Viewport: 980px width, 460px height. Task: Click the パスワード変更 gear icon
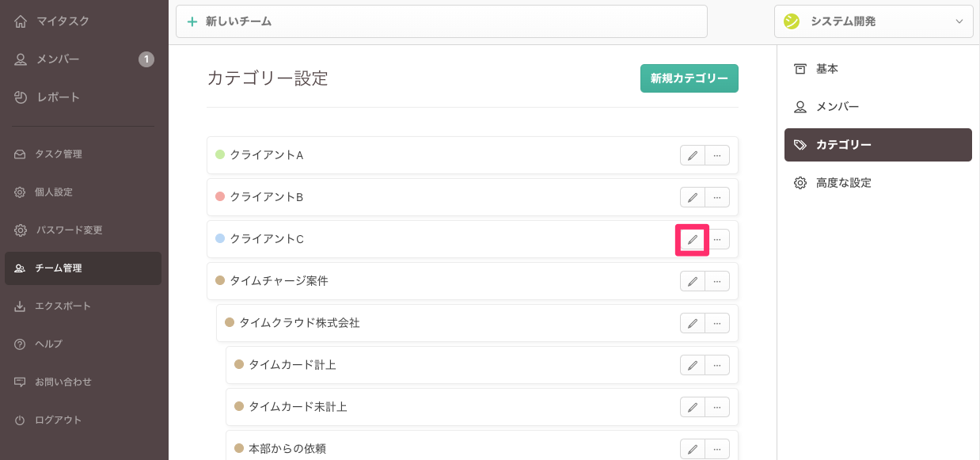[21, 230]
